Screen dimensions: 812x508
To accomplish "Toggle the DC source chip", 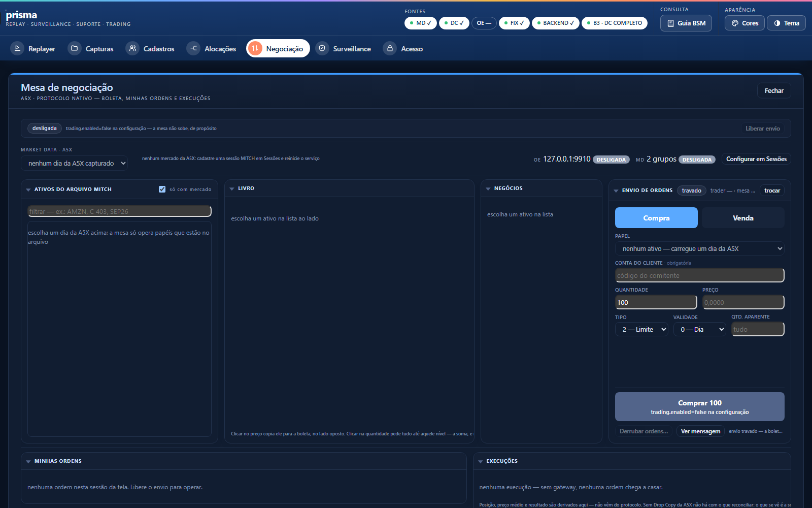I will click(454, 23).
